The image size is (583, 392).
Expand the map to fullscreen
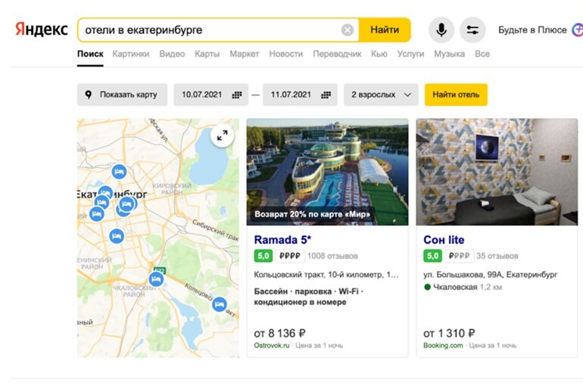pyautogui.click(x=222, y=135)
